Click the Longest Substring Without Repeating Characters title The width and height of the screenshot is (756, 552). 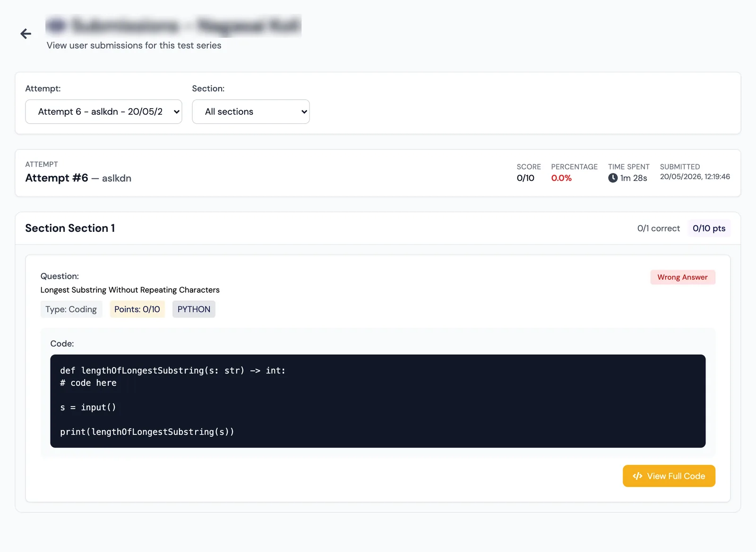click(130, 290)
